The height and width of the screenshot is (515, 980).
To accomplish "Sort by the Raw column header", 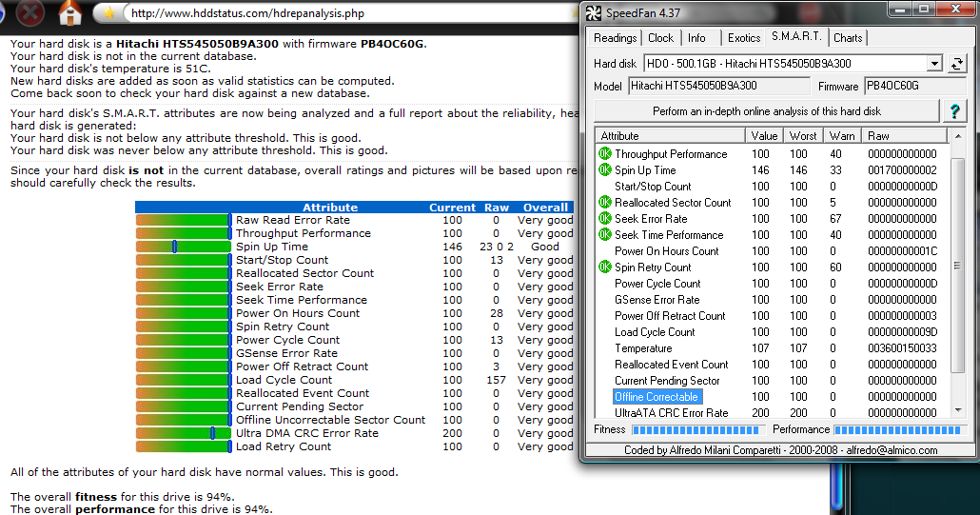I will 904,135.
